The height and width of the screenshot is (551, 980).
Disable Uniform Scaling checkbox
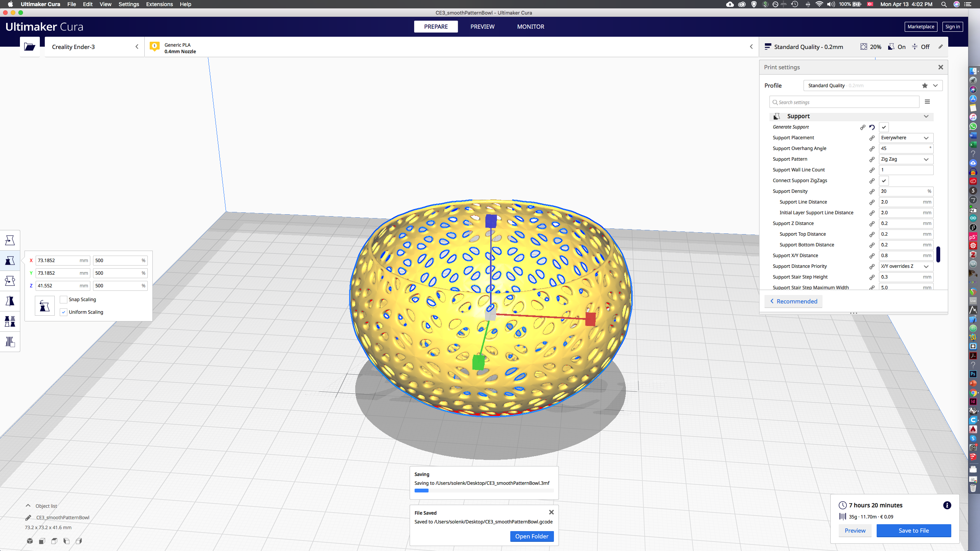[64, 312]
